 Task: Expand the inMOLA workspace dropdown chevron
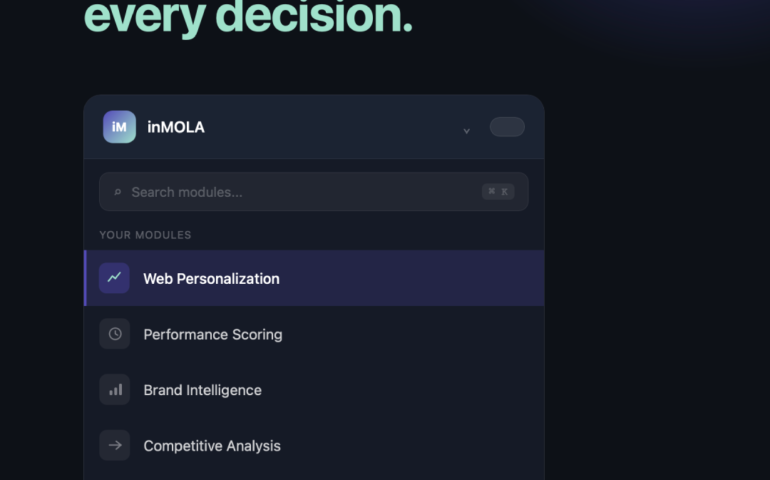[x=466, y=130]
